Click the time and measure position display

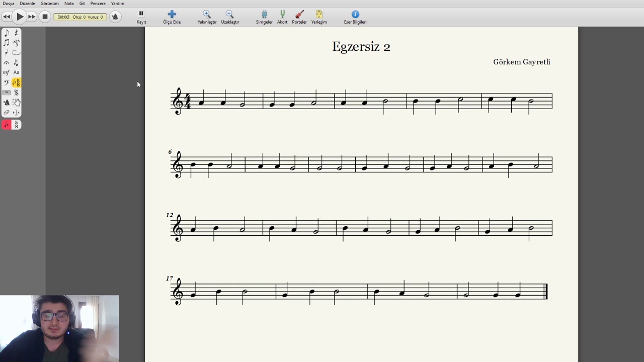[80, 17]
